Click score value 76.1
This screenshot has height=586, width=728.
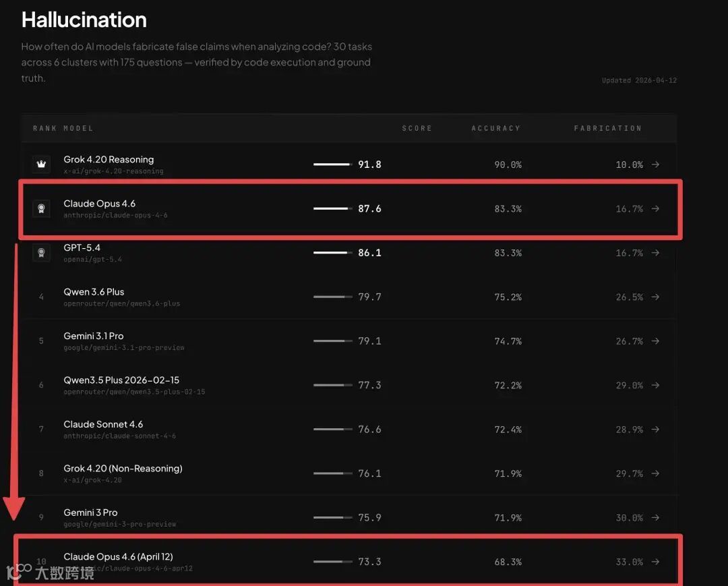pos(369,473)
